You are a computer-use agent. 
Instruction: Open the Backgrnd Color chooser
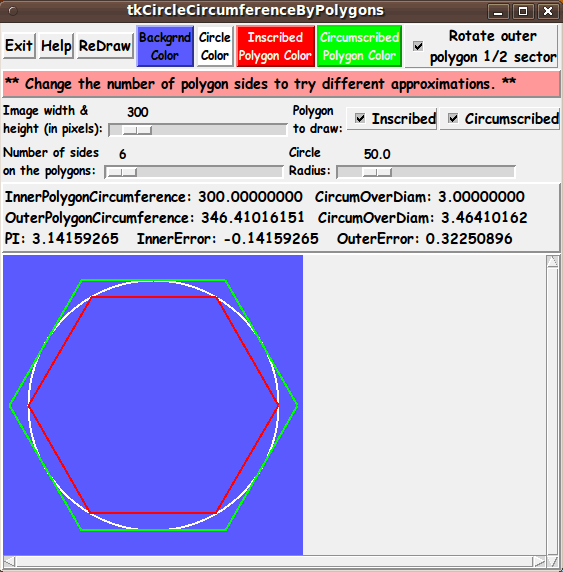coord(165,46)
